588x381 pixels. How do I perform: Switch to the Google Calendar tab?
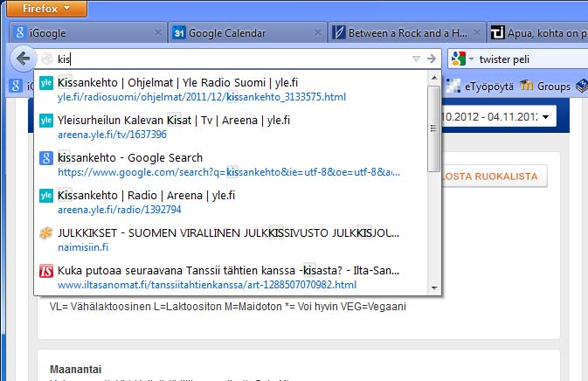click(247, 33)
